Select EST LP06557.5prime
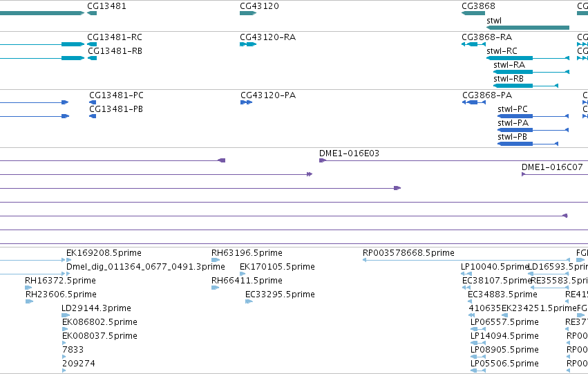This screenshot has width=588, height=374. 478,329
